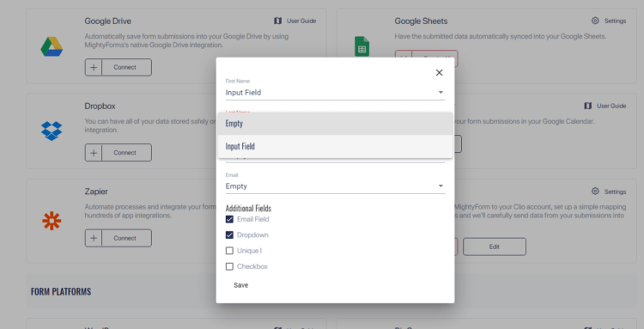Click the Google Drive card title
Image resolution: width=644 pixels, height=329 pixels.
(x=108, y=21)
